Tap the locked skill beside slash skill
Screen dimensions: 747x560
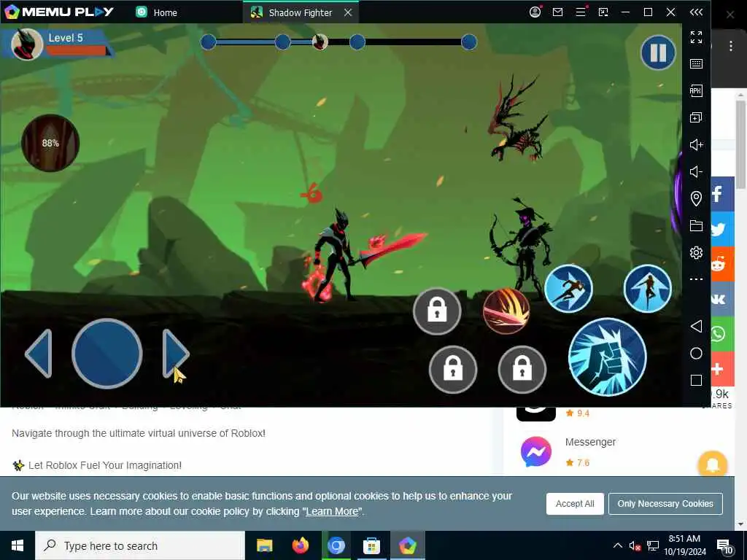tap(437, 311)
